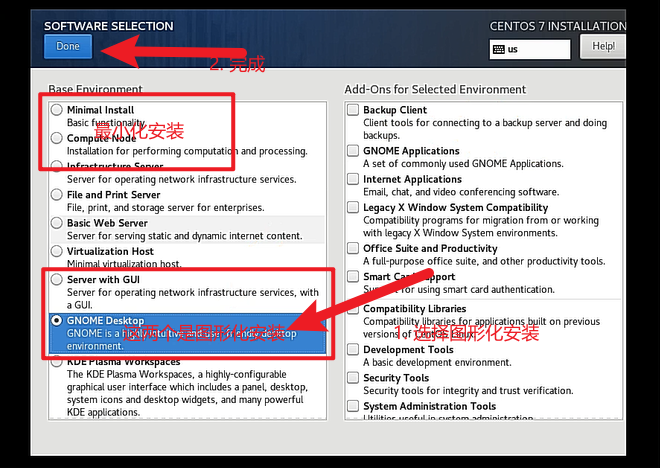This screenshot has width=660, height=468.
Task: Click 'Security tools for integrity and trust verification.'
Action: (x=468, y=391)
